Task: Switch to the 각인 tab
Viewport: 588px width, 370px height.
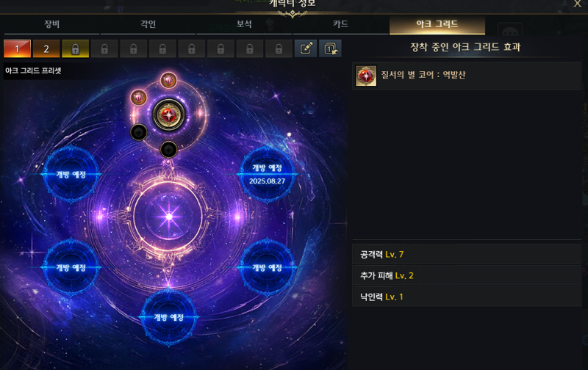Action: point(148,24)
